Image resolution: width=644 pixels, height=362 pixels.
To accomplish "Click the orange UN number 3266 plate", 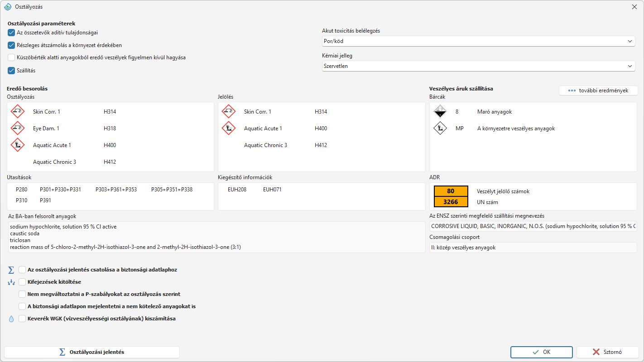I will (451, 202).
